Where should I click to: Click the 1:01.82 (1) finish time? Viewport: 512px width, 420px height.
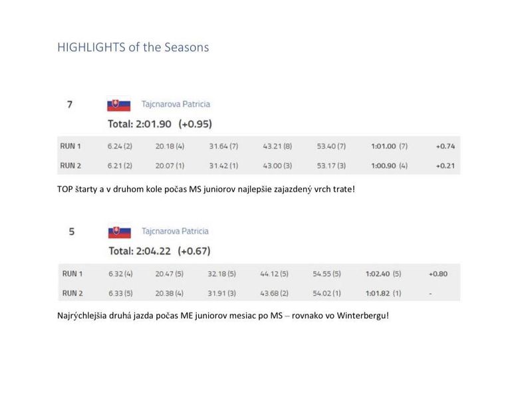point(384,293)
